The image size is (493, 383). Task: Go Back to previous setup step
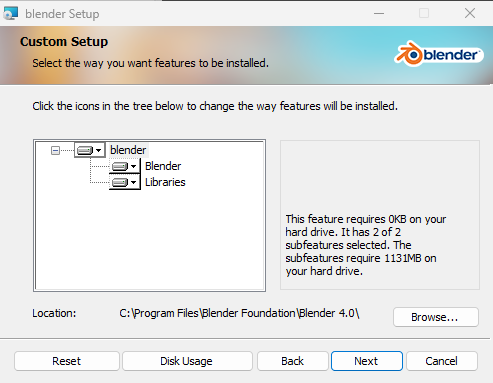293,361
